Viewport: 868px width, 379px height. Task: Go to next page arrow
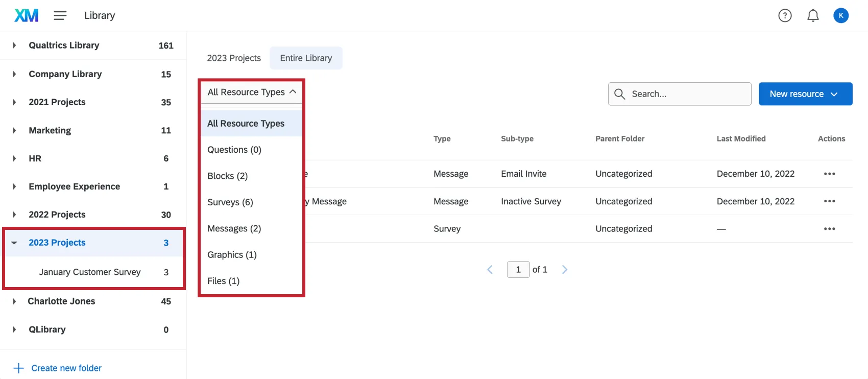click(565, 270)
